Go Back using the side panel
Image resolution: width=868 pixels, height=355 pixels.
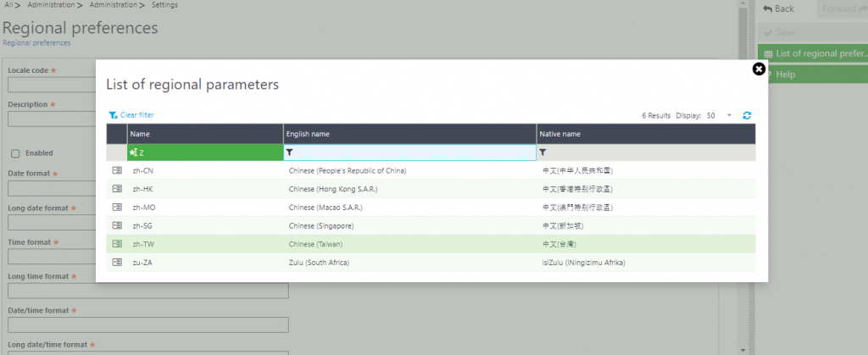click(779, 8)
